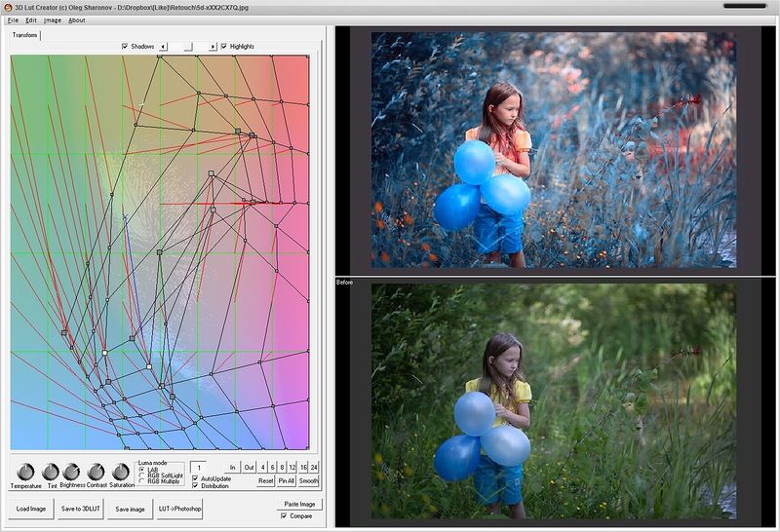Switch to the Transform tab
780x532 pixels.
[x=25, y=35]
